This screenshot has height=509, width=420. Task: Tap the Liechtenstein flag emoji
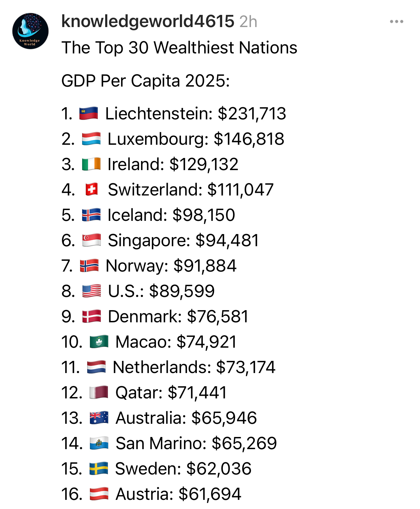[89, 114]
